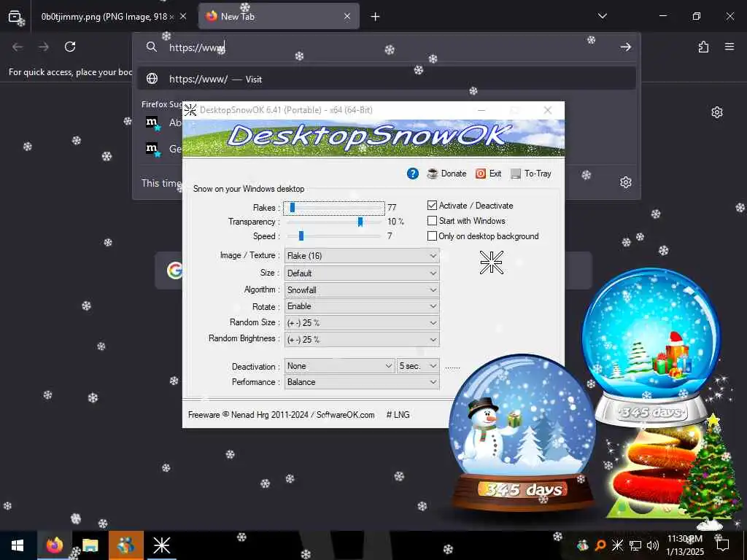This screenshot has width=747, height=560.
Task: Close the 0b0tjimmy.png tab
Action: coord(183,17)
